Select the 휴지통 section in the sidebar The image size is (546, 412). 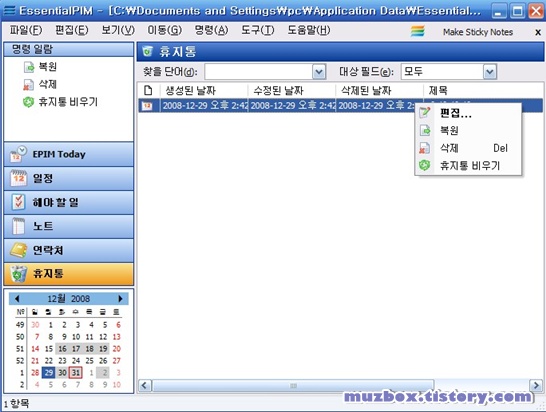(x=69, y=274)
